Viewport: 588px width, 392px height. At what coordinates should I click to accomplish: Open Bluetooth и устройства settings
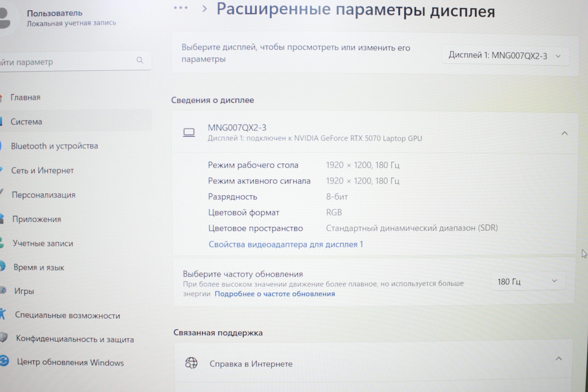coord(54,146)
